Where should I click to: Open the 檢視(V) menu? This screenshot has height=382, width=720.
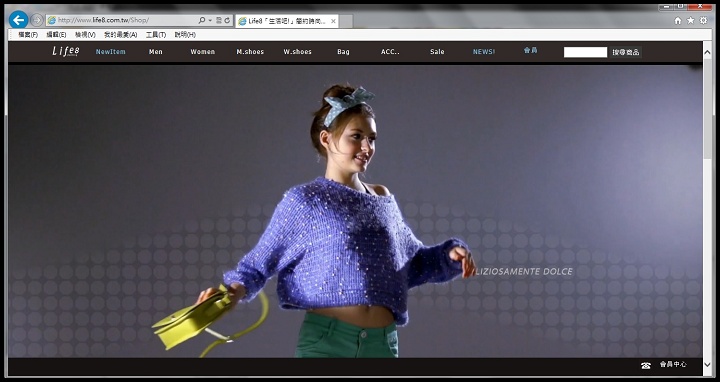(x=85, y=35)
